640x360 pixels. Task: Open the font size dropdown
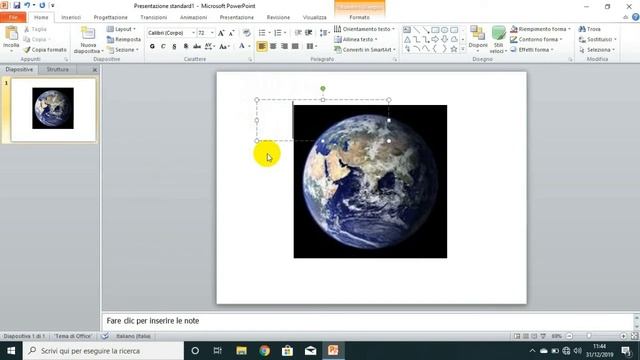point(212,33)
